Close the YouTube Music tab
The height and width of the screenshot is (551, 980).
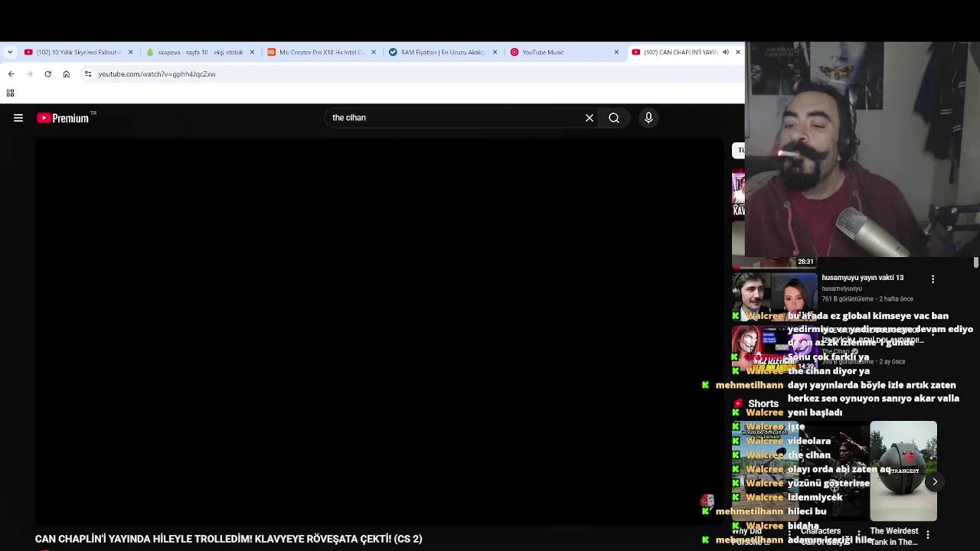click(x=616, y=52)
